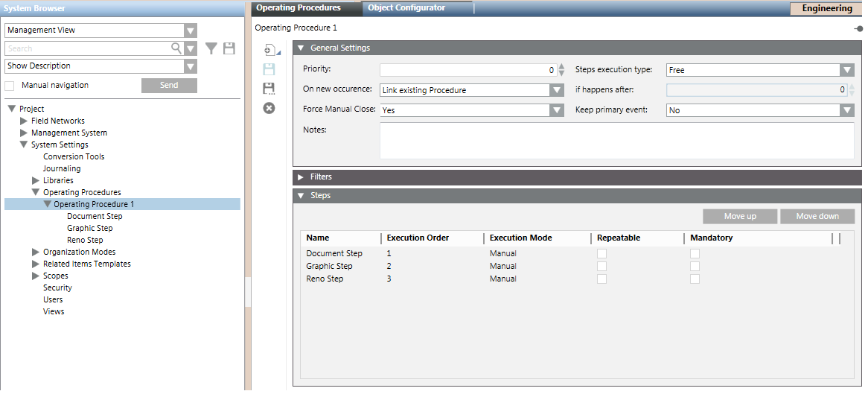Viewport: 868px width, 394px height.
Task: Click the filter funnel icon in System Browser
Action: coord(211,48)
